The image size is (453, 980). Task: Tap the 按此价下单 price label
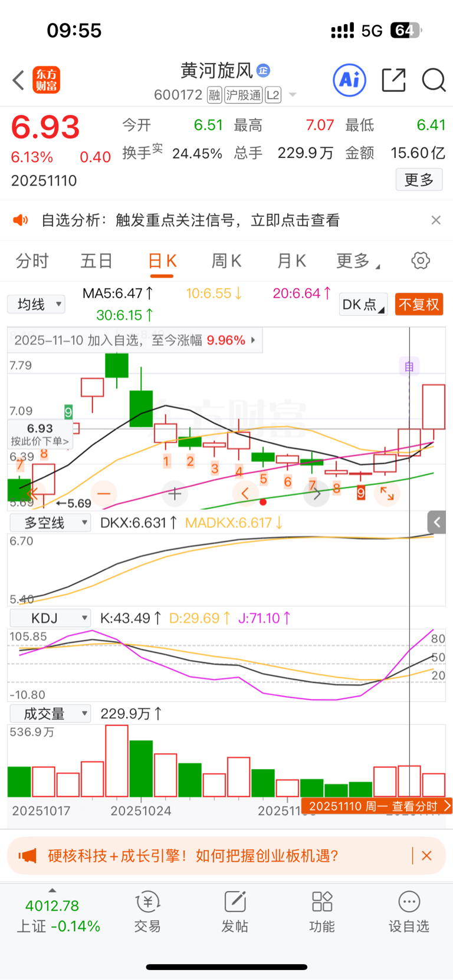[40, 435]
